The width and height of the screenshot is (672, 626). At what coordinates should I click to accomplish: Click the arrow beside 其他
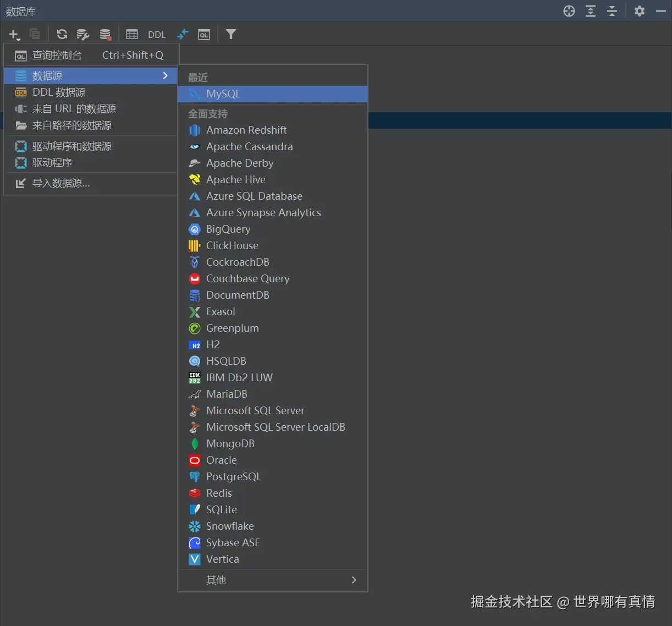coord(354,580)
